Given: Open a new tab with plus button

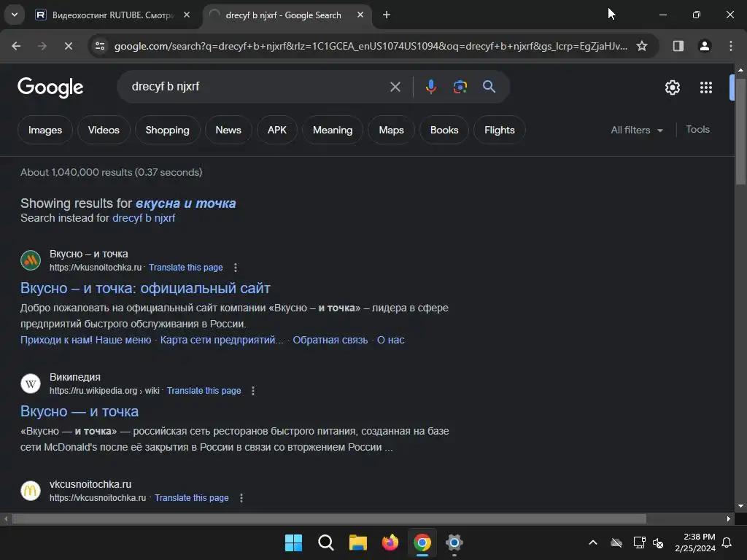Looking at the screenshot, I should click(x=387, y=15).
